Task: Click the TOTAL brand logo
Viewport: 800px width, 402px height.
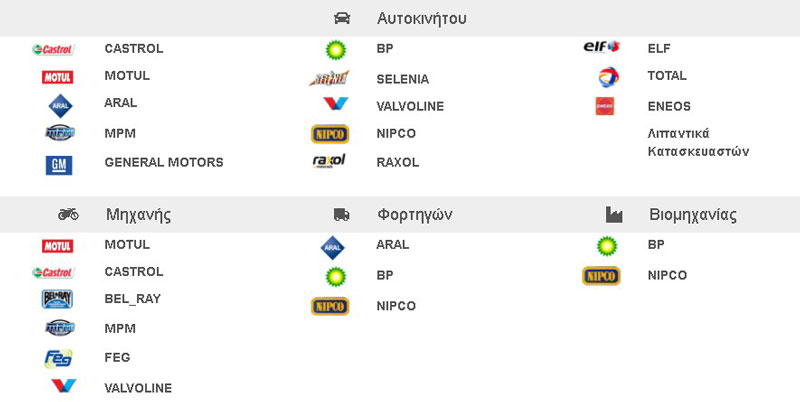Action: pos(608,77)
